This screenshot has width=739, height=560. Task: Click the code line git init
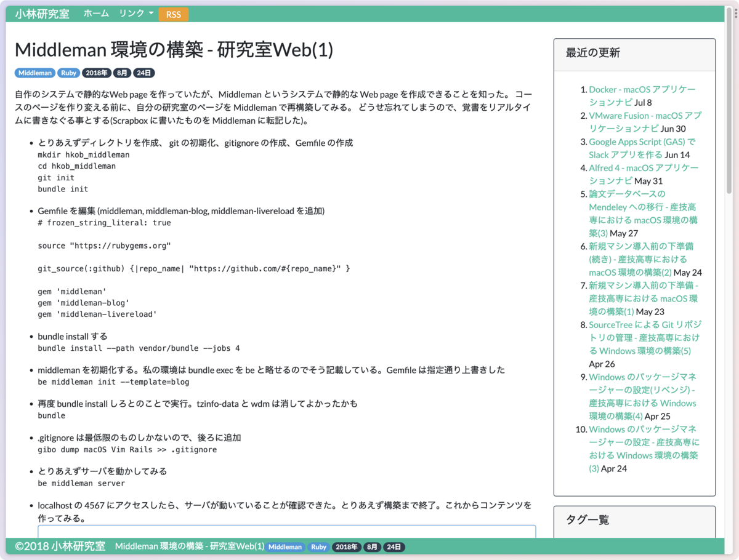tap(56, 178)
